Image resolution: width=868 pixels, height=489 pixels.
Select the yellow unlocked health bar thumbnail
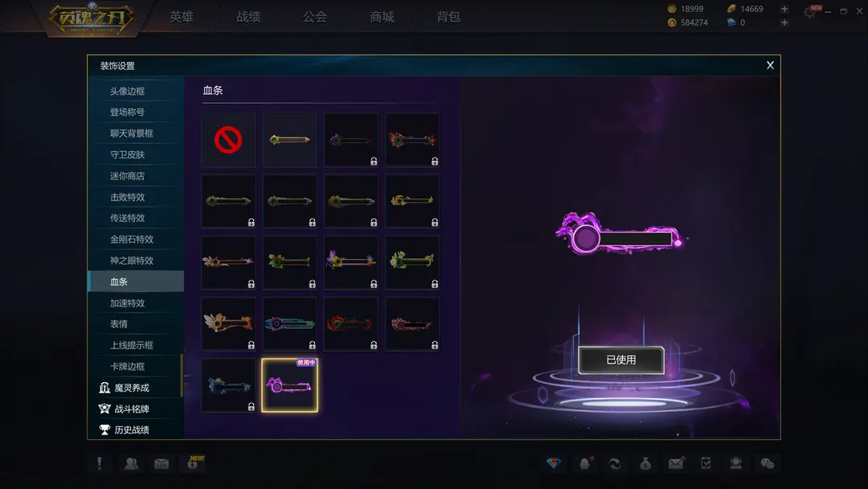click(x=289, y=140)
